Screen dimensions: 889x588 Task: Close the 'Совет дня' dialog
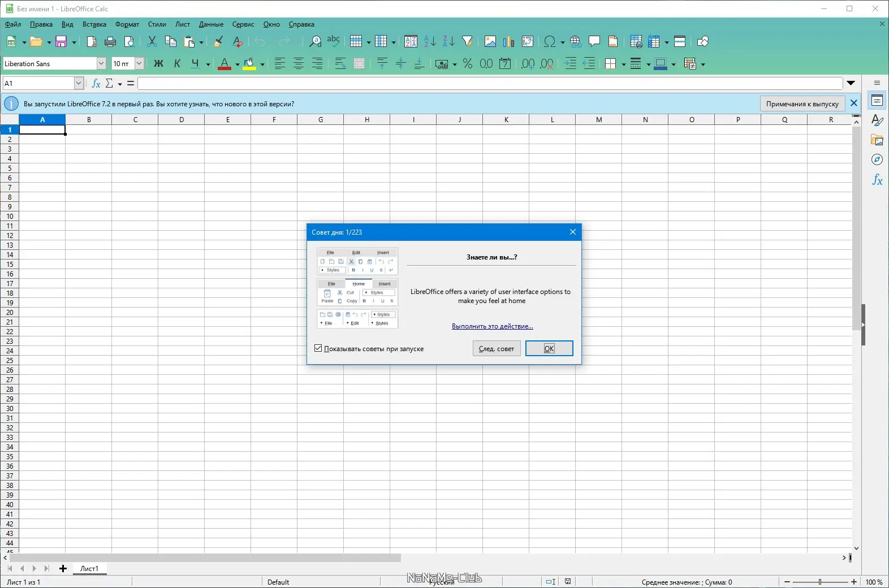(573, 232)
